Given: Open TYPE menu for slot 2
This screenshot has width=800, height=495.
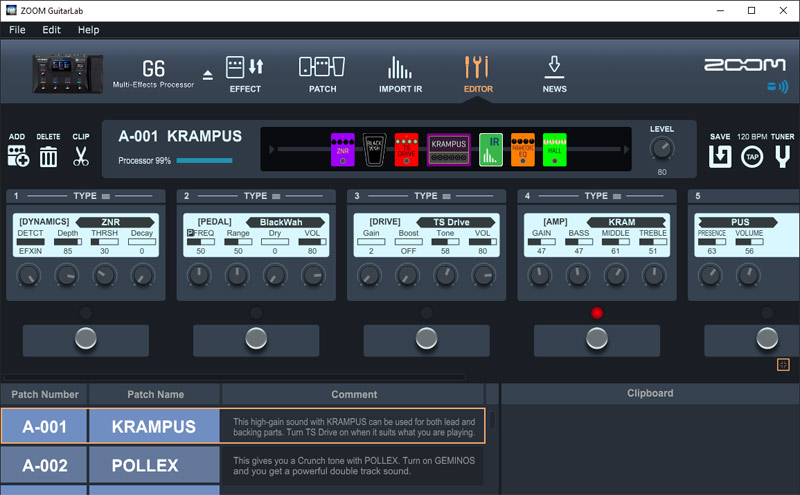Looking at the screenshot, I should [x=262, y=196].
